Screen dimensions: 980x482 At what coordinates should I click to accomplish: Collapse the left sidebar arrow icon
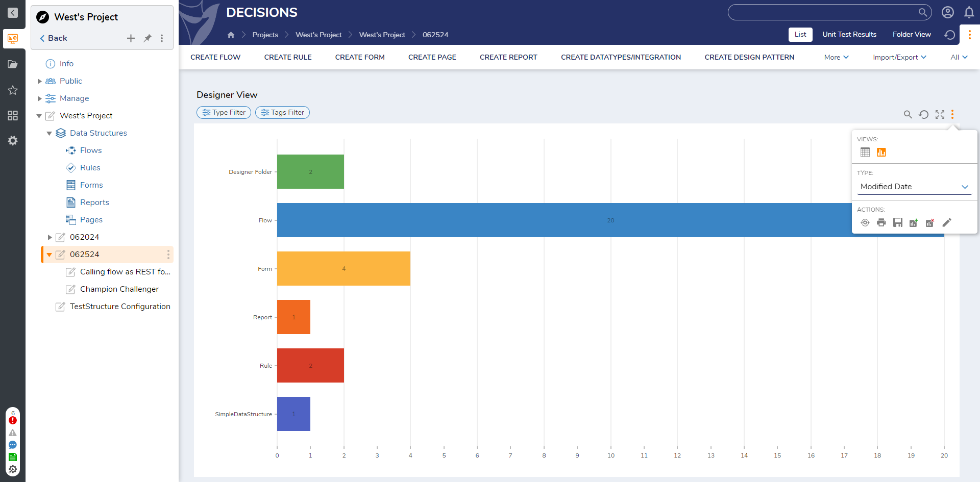13,13
